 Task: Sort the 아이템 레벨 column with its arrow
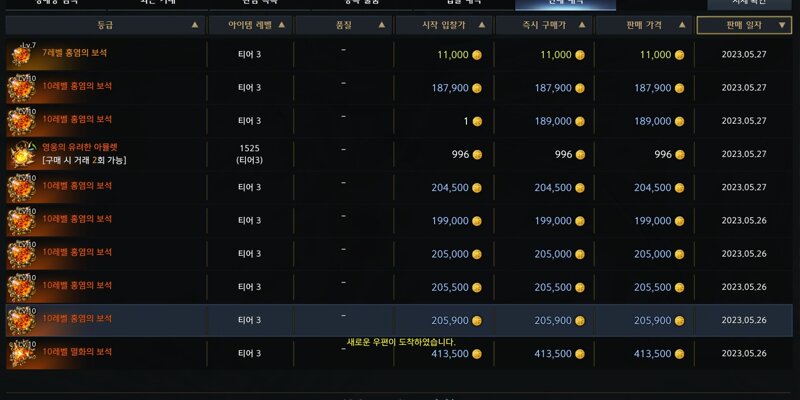282,25
